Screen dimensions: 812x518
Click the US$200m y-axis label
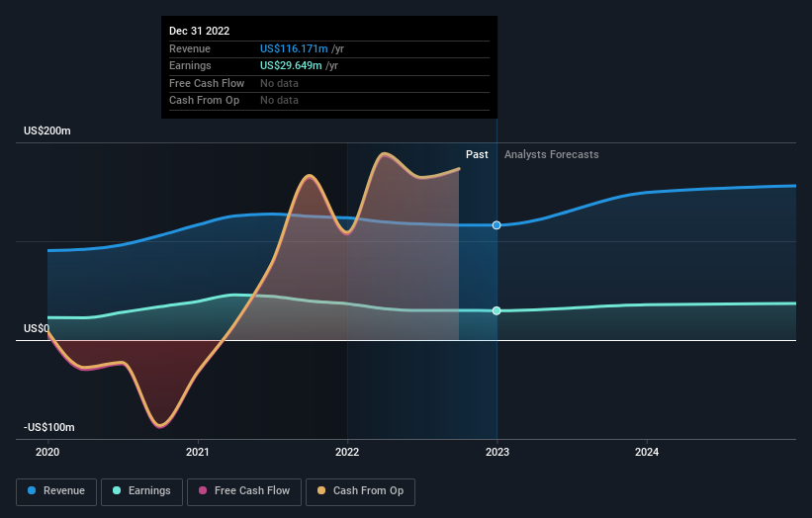[47, 130]
